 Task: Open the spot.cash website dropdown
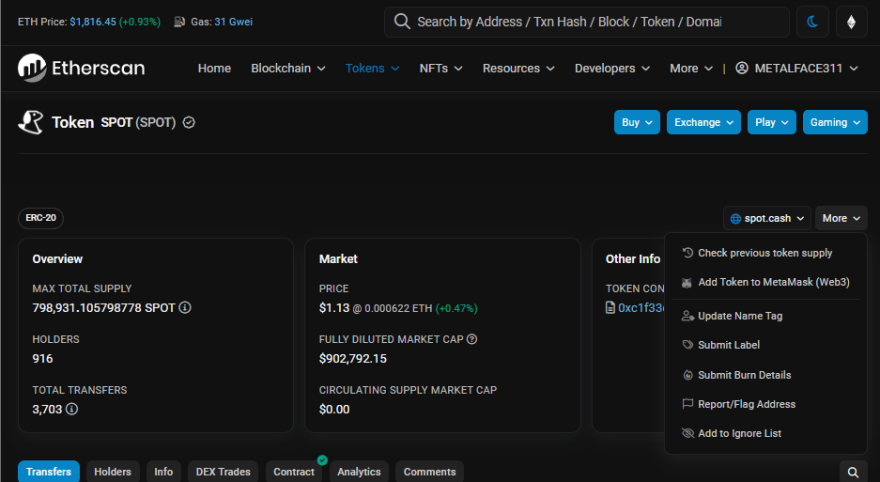pos(767,218)
